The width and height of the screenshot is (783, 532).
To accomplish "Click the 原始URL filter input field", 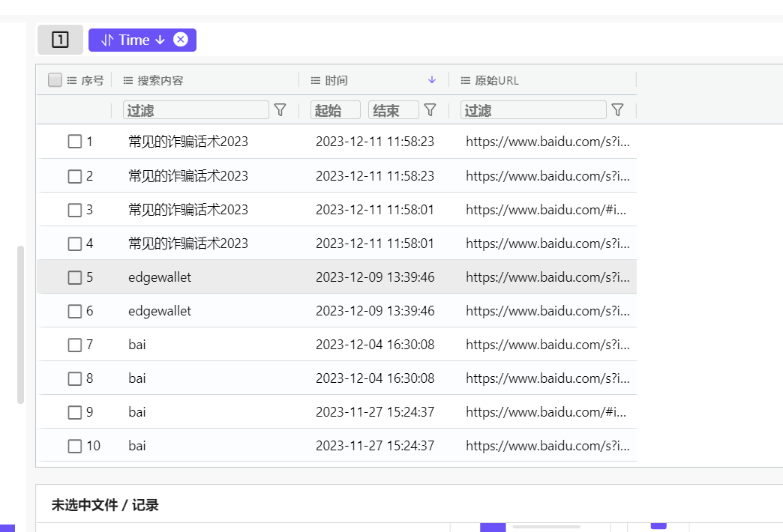I will point(533,110).
